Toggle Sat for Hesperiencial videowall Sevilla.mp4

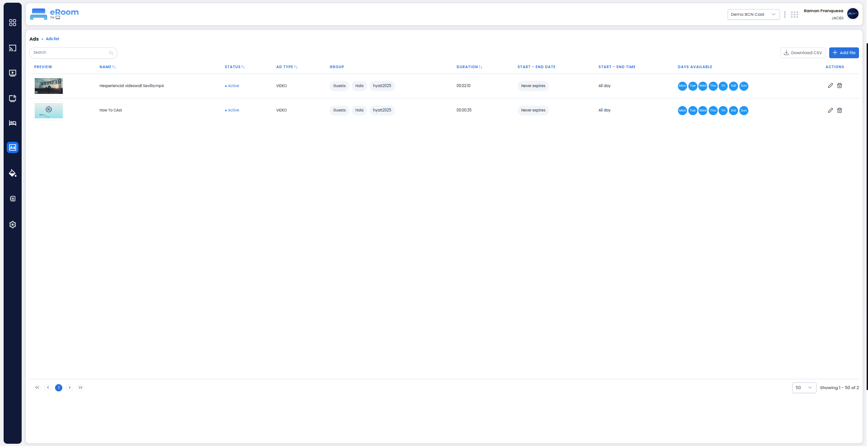pyautogui.click(x=733, y=86)
